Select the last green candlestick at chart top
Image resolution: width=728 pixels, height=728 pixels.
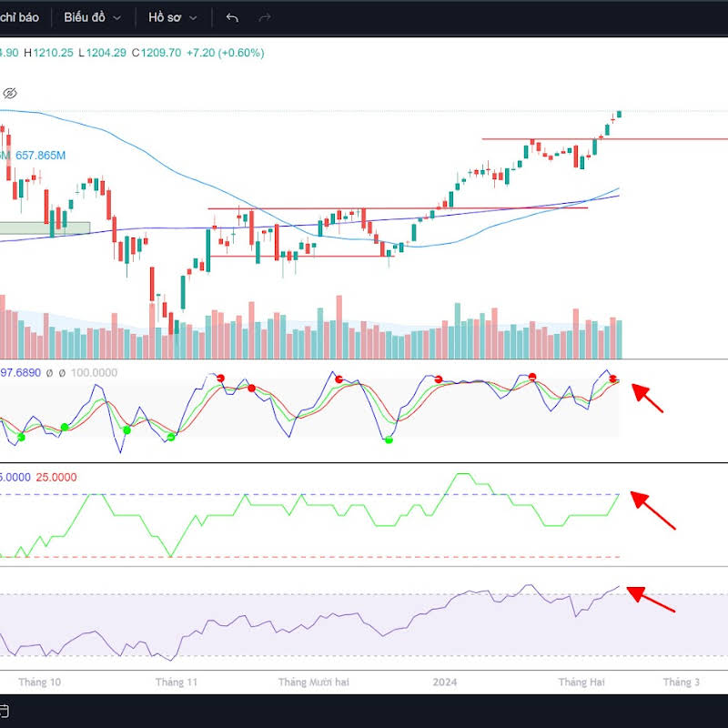(x=619, y=115)
